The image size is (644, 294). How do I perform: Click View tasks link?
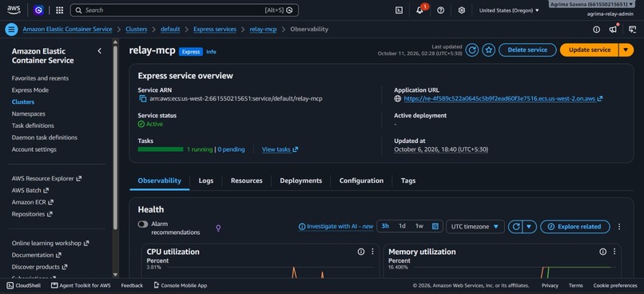click(x=280, y=149)
